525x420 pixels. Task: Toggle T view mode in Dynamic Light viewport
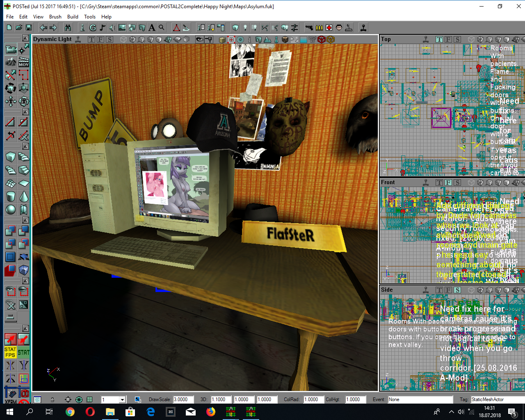(91, 39)
